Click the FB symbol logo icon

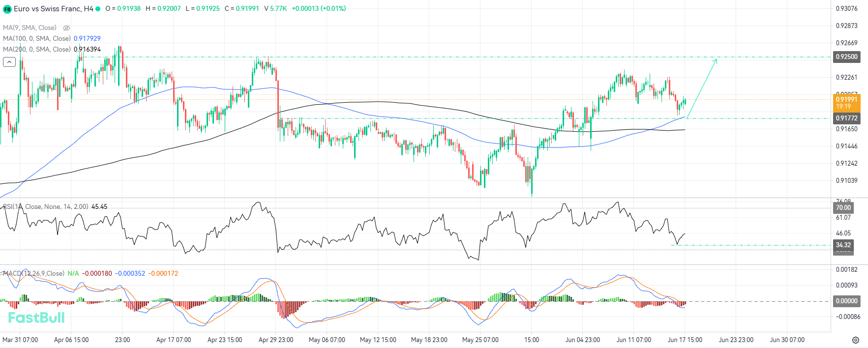pos(7,9)
